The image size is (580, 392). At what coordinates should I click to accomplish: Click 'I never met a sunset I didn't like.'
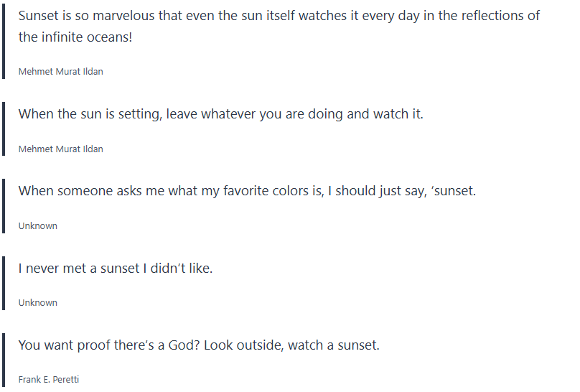pos(116,269)
